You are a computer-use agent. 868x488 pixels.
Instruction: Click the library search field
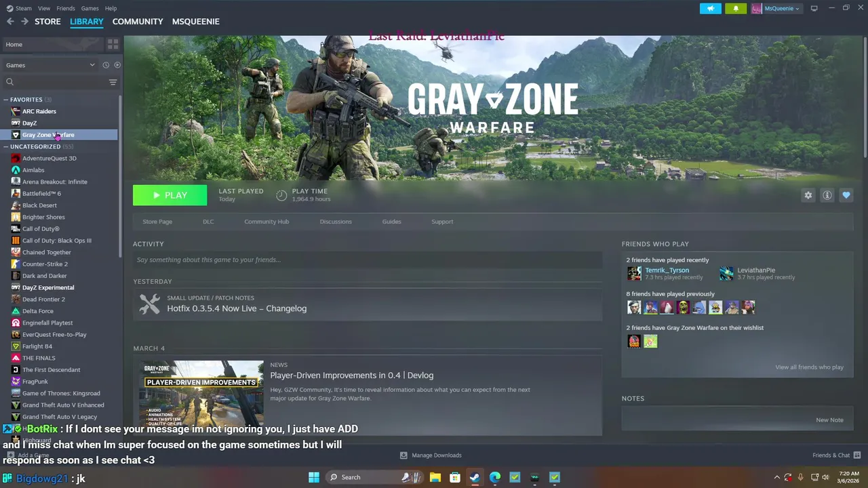point(55,82)
